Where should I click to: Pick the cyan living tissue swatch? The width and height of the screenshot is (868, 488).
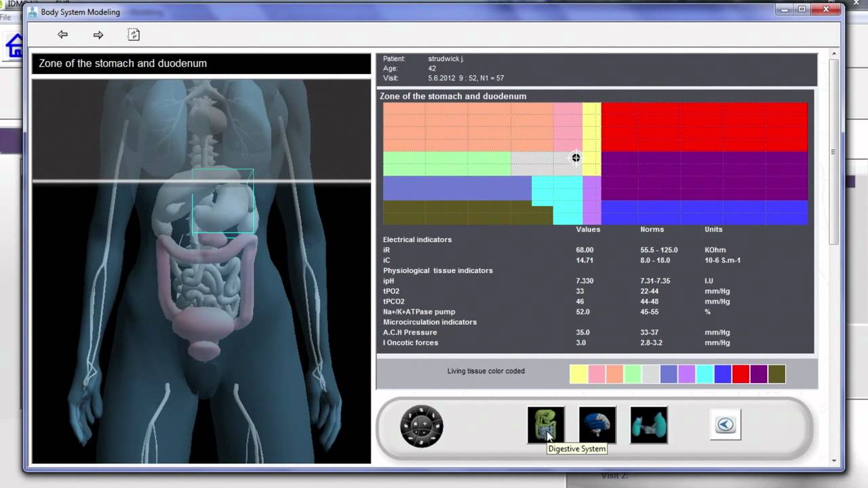pyautogui.click(x=705, y=374)
